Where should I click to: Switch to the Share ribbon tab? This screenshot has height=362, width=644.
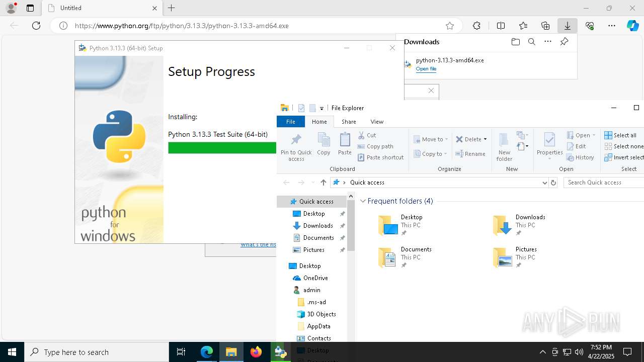click(x=349, y=122)
